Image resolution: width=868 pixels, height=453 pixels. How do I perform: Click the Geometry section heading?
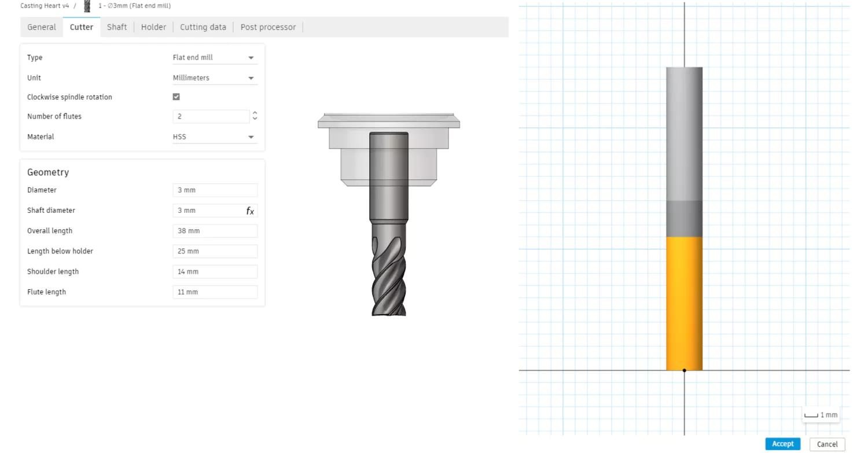[48, 172]
